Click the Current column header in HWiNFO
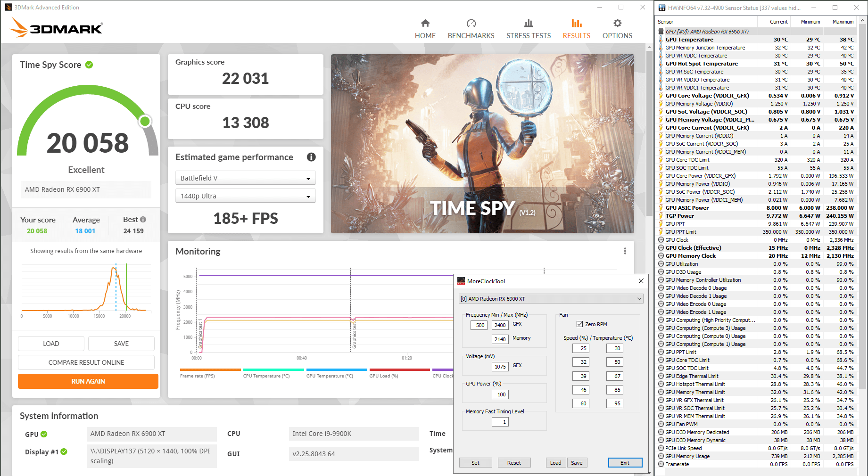 pyautogui.click(x=774, y=22)
